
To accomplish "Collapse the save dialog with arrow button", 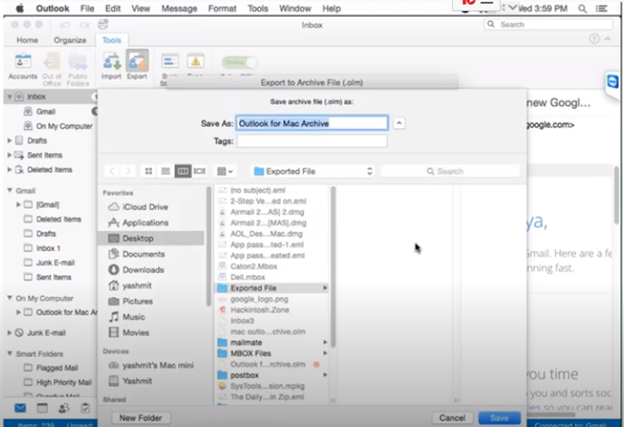I will [x=399, y=123].
